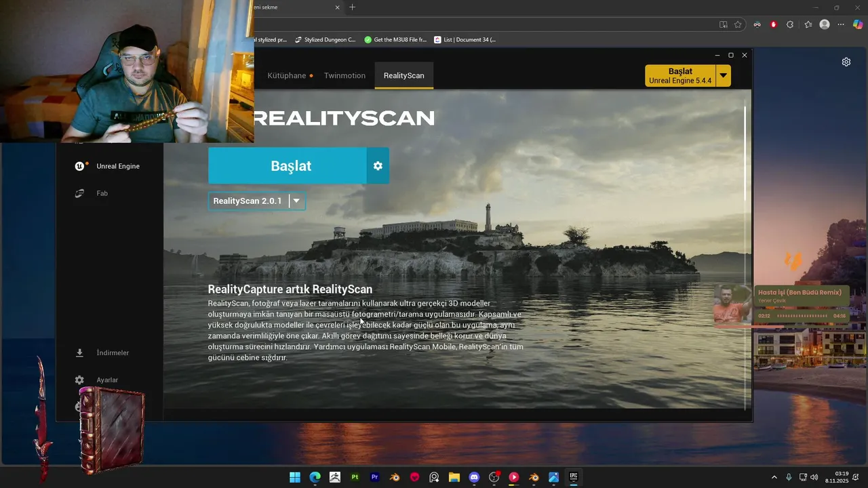Image resolution: width=868 pixels, height=488 pixels.
Task: Open Epic Games Launcher taskbar icon
Action: click(x=573, y=477)
